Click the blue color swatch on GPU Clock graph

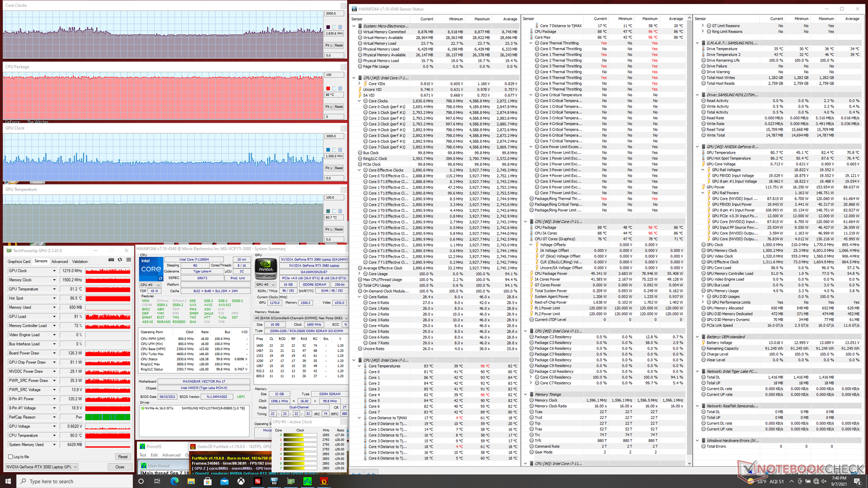[328, 150]
